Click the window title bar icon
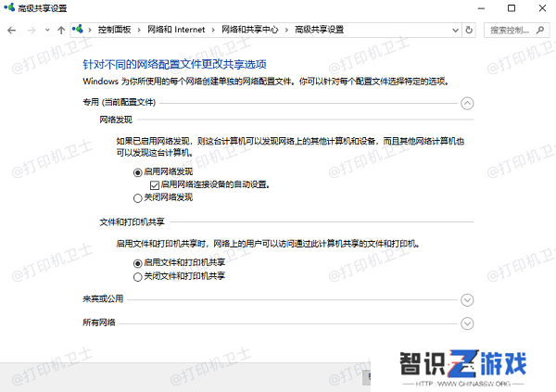 coord(9,7)
